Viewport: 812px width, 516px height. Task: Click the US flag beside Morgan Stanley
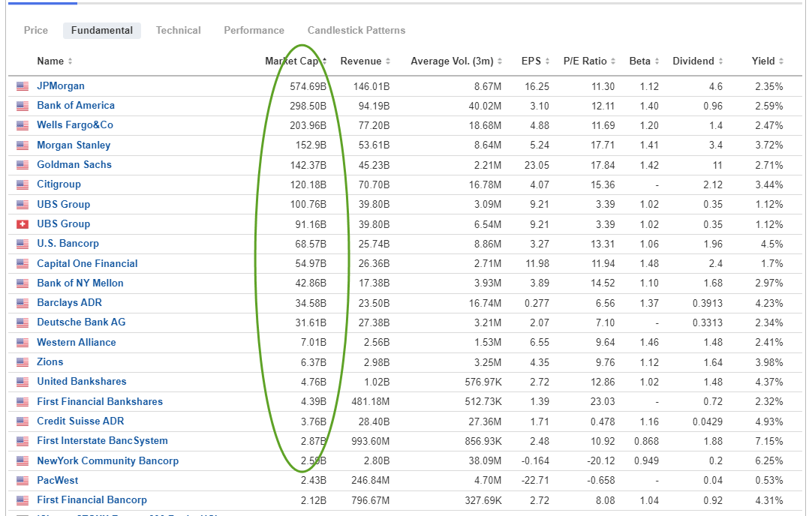[x=23, y=145]
